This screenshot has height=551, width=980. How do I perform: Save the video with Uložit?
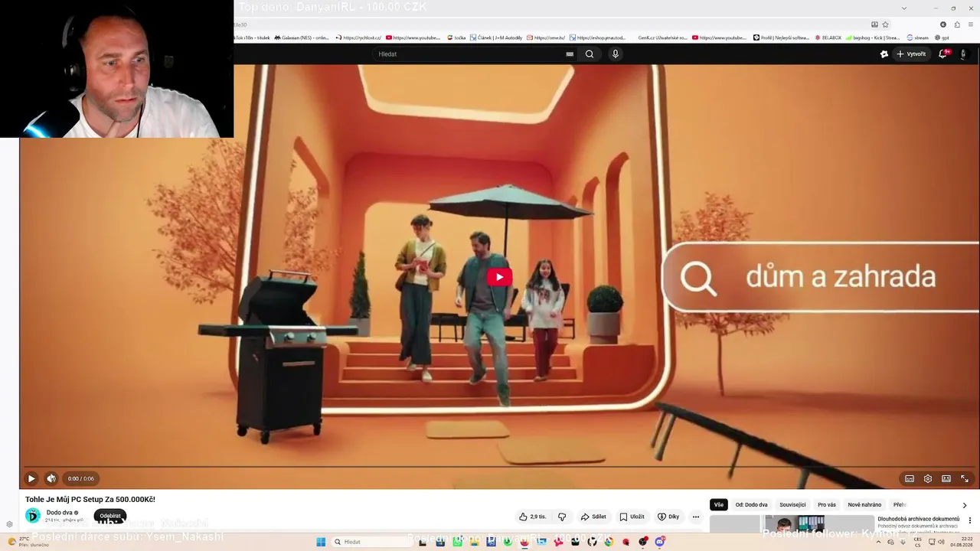coord(632,517)
